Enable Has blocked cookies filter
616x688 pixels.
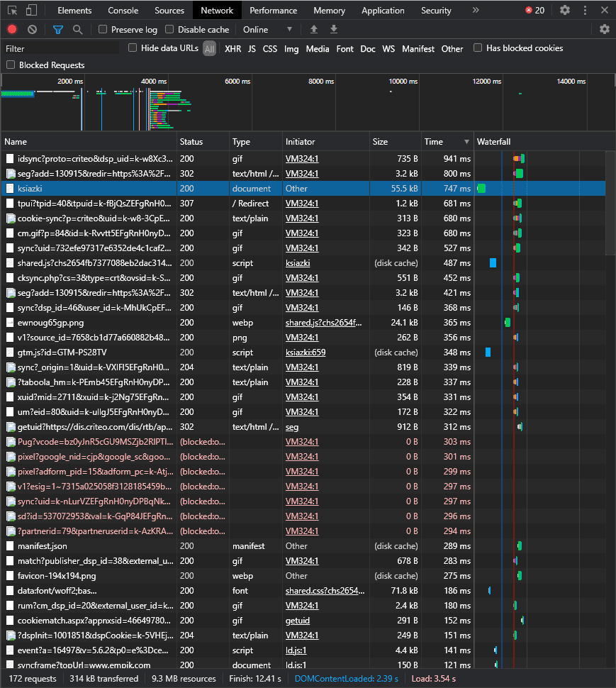tap(478, 48)
